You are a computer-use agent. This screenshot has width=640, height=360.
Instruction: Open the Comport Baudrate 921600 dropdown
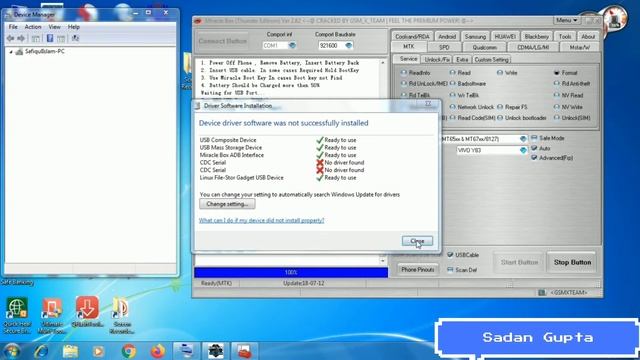pos(348,45)
